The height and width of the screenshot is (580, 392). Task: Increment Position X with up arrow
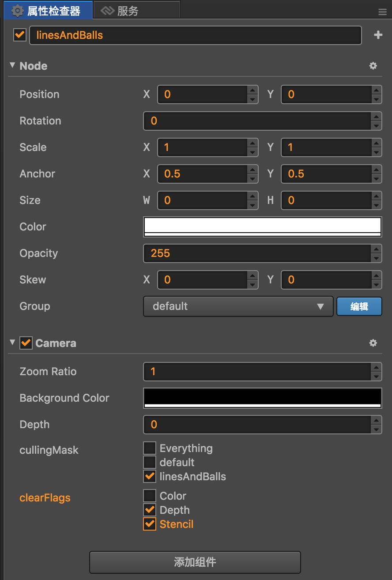(253, 90)
